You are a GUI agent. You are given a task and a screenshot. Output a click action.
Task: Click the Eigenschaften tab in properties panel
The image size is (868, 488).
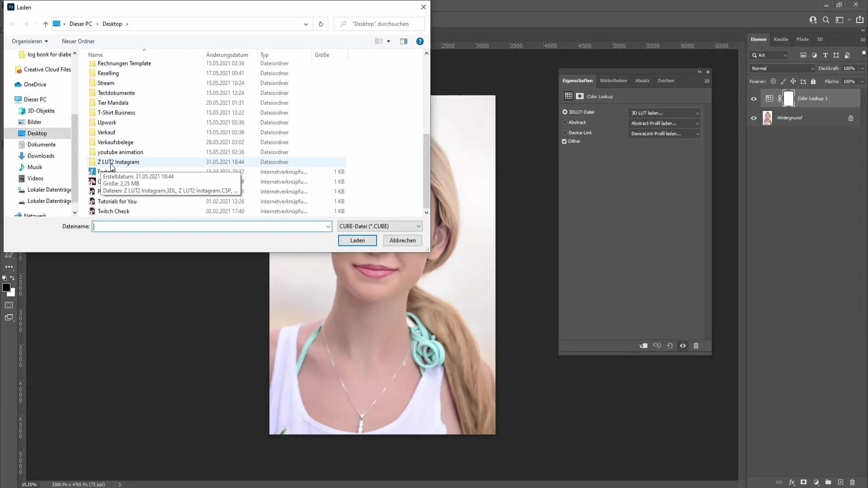coord(578,80)
